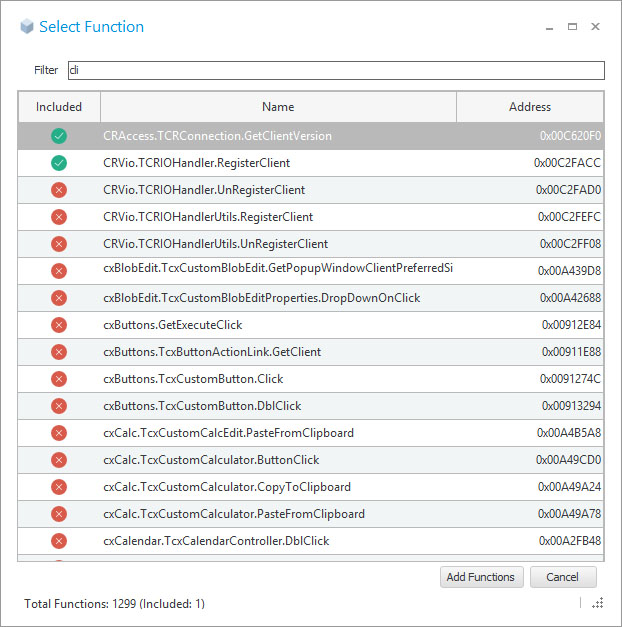622x627 pixels.
Task: Sort by the Included column header
Action: coord(59,107)
